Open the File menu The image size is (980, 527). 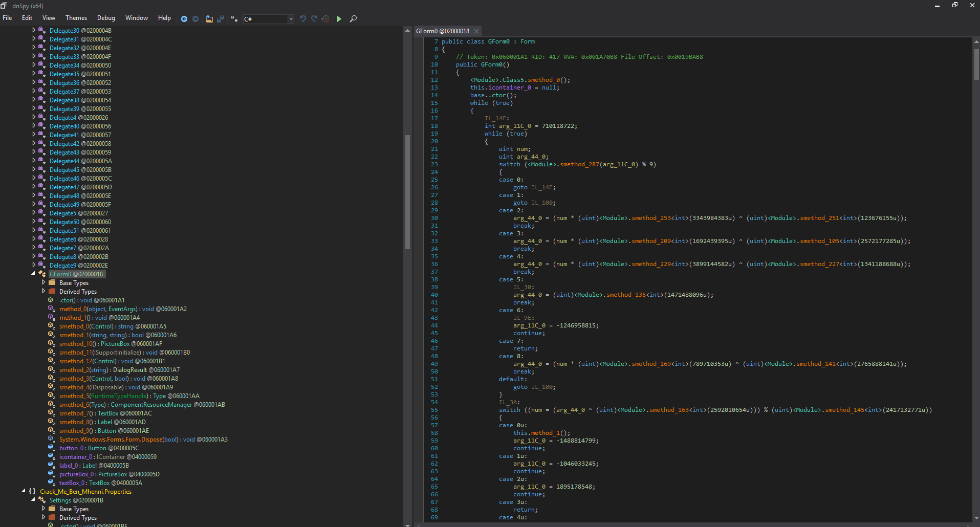click(7, 18)
